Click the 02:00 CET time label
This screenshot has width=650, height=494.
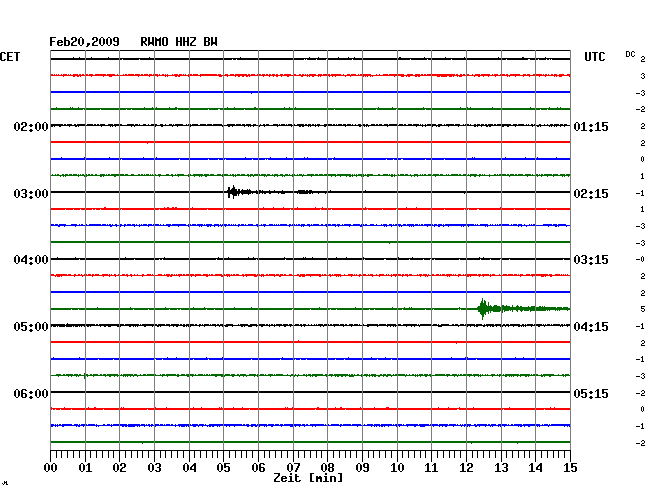point(31,127)
